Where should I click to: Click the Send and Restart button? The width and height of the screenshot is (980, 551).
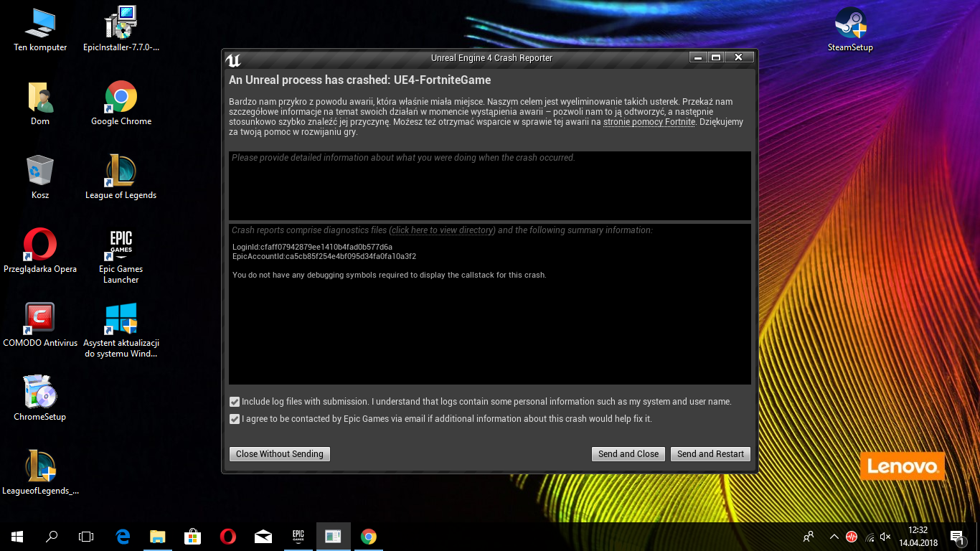pyautogui.click(x=710, y=454)
